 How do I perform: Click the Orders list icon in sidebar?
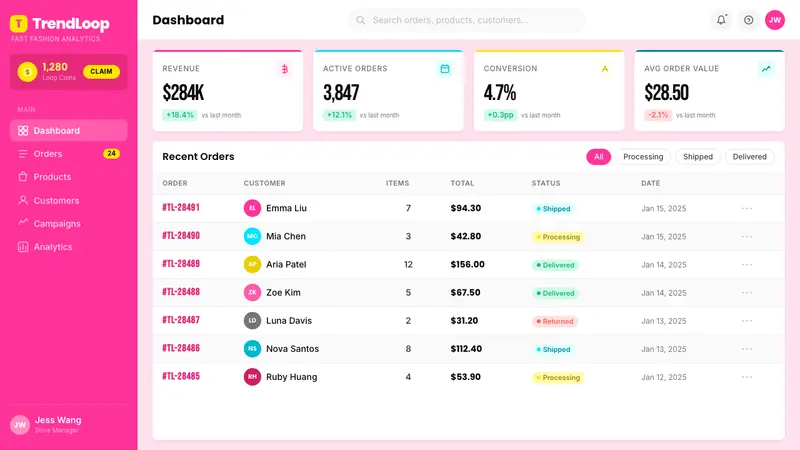(23, 154)
